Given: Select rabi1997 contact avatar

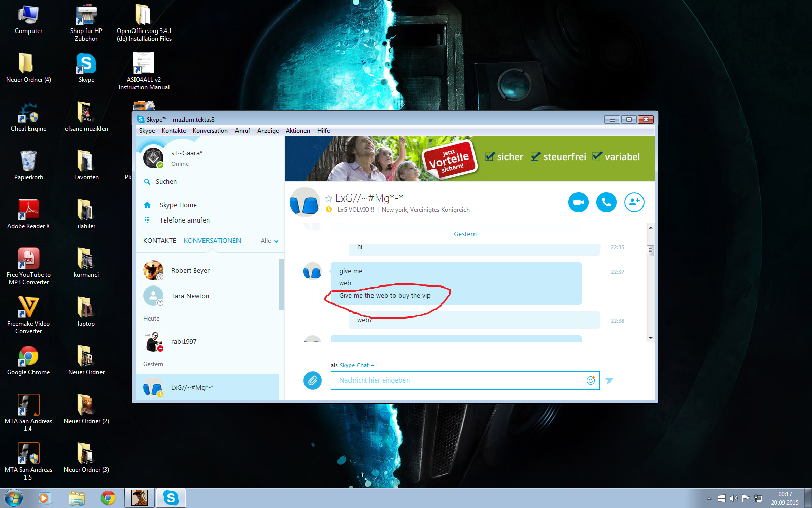Looking at the screenshot, I should 153,341.
